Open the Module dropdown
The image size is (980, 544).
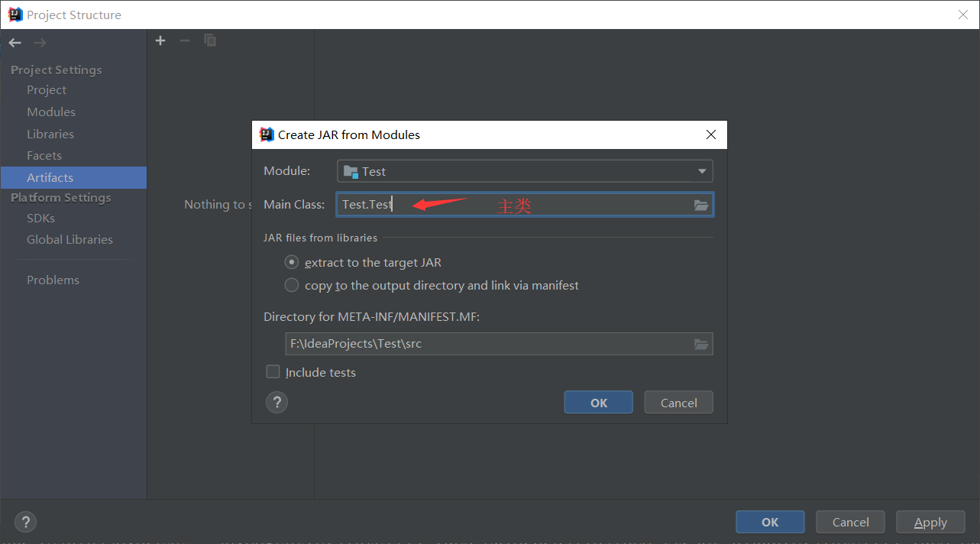pyautogui.click(x=525, y=171)
